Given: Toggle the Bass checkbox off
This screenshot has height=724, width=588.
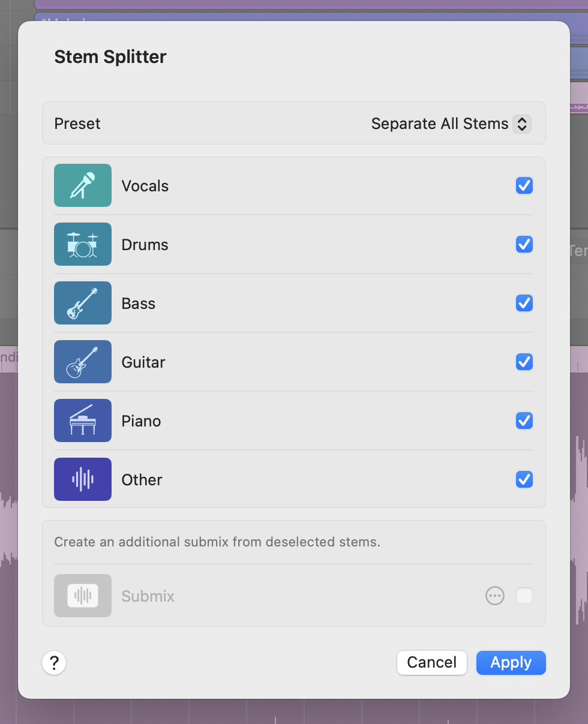Looking at the screenshot, I should coord(524,303).
